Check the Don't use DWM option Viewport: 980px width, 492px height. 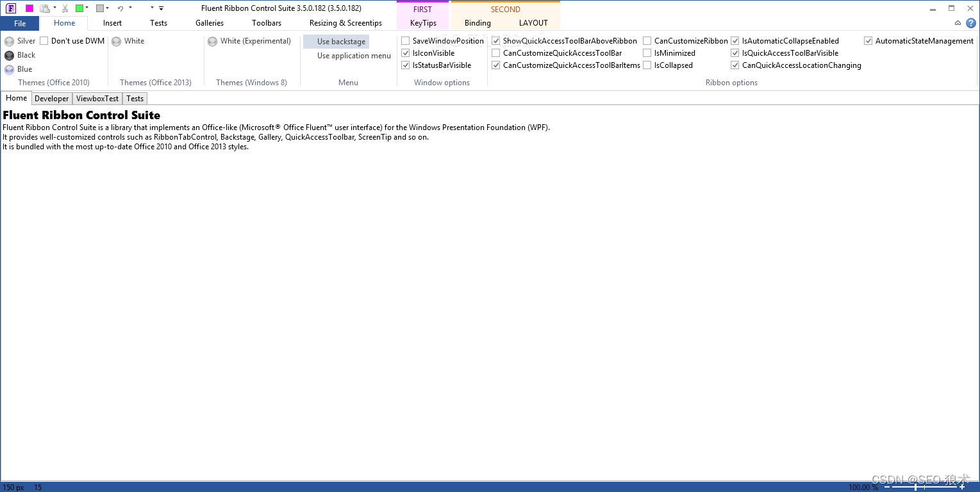(44, 41)
